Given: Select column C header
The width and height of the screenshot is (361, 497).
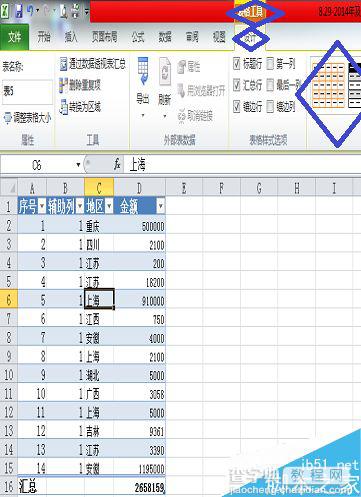Looking at the screenshot, I should tap(99, 188).
